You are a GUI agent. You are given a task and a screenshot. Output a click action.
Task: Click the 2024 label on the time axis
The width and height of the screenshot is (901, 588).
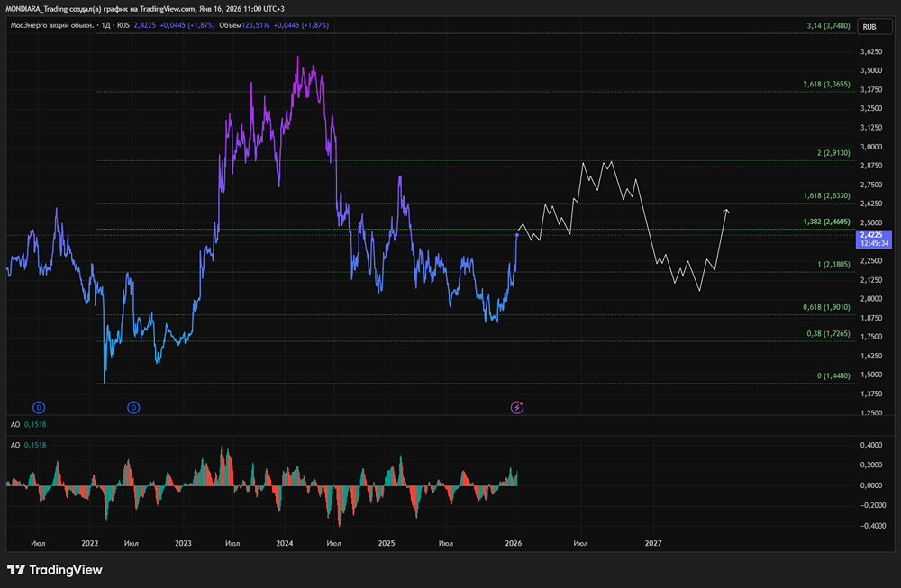(x=285, y=543)
